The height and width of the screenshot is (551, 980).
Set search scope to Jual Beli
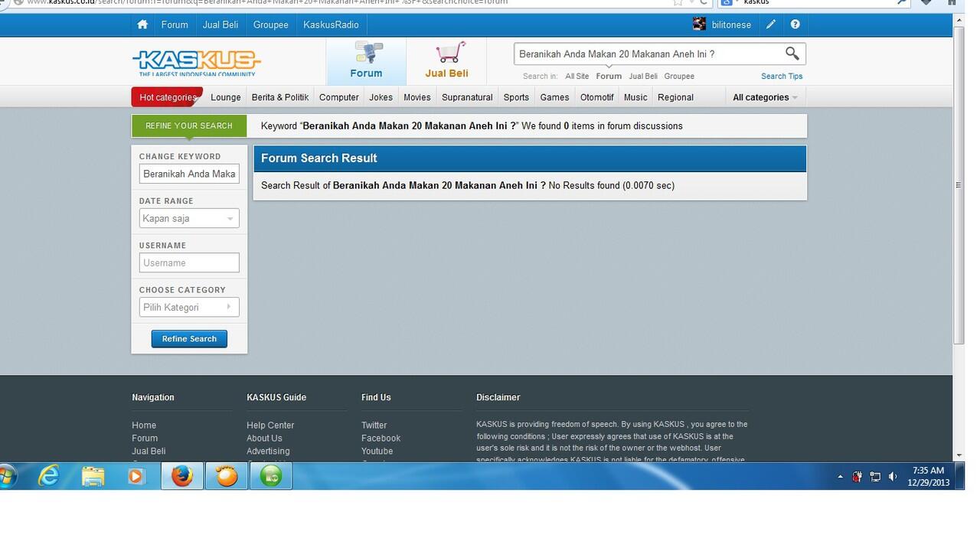point(643,77)
